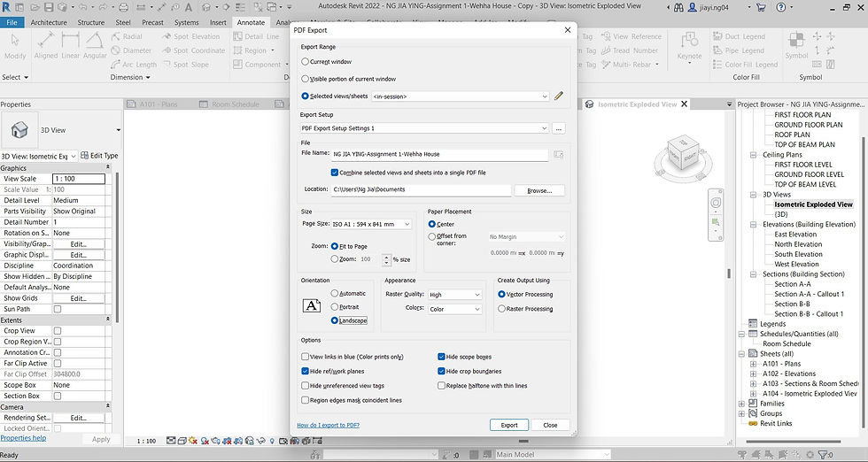
Task: Open the Keynote tool
Action: [x=689, y=47]
